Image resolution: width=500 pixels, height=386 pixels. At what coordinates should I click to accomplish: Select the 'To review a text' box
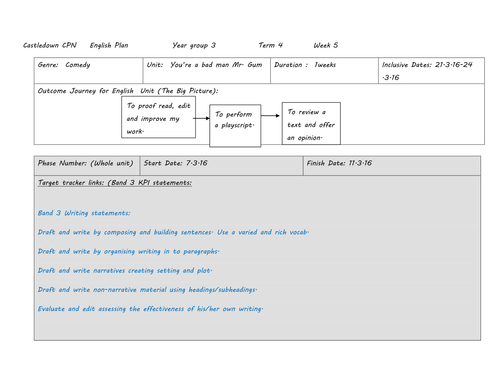(311, 123)
